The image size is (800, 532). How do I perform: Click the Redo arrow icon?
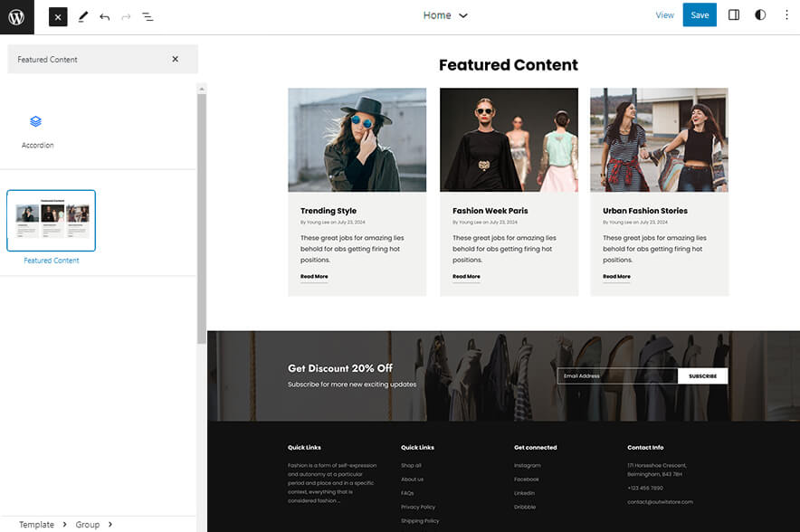[126, 15]
